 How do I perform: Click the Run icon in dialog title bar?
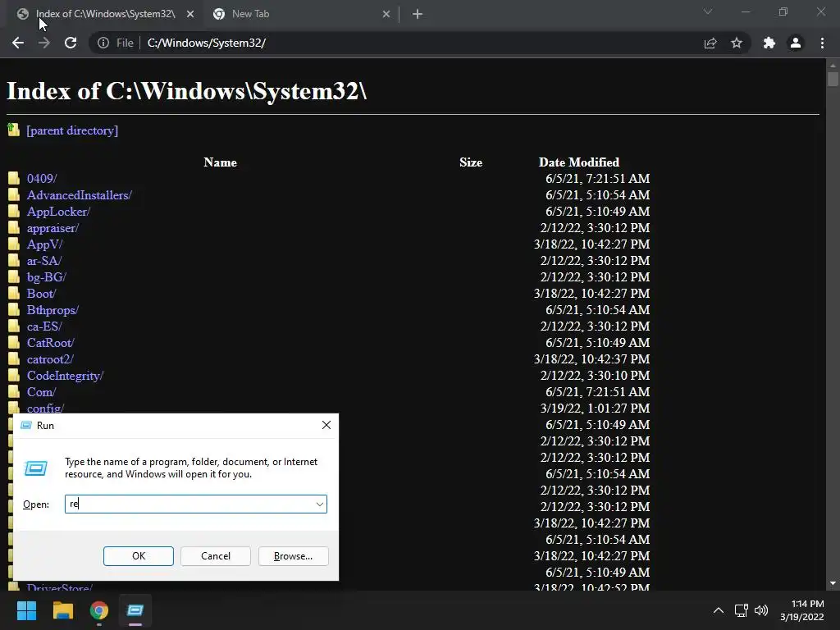[x=25, y=426]
